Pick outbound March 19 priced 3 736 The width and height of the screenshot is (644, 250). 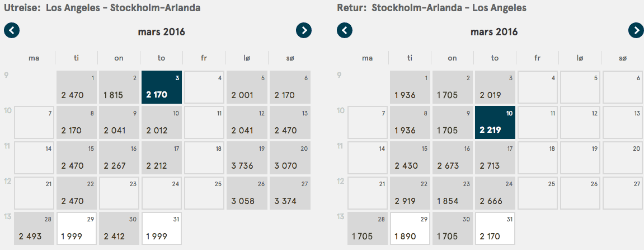tap(246, 158)
